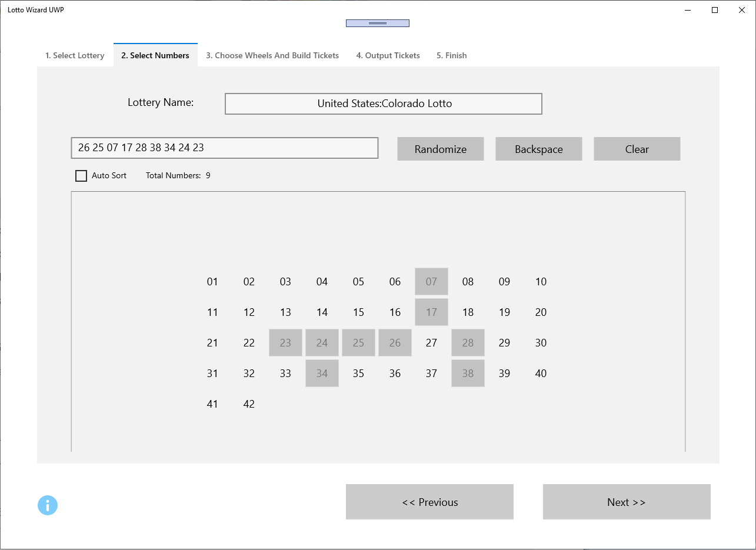756x550 pixels.
Task: Go to the Output Tickets tab
Action: (388, 56)
